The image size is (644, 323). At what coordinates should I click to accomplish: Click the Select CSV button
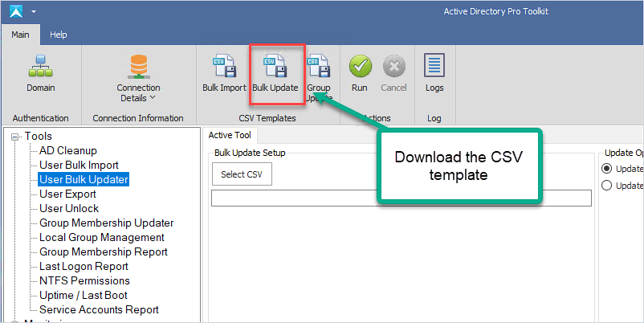[x=242, y=174]
